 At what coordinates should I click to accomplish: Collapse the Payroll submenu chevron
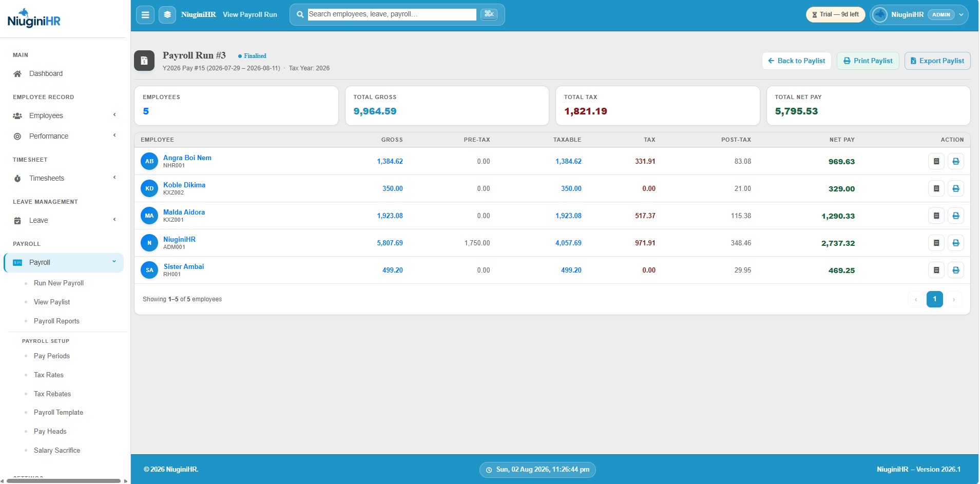114,262
